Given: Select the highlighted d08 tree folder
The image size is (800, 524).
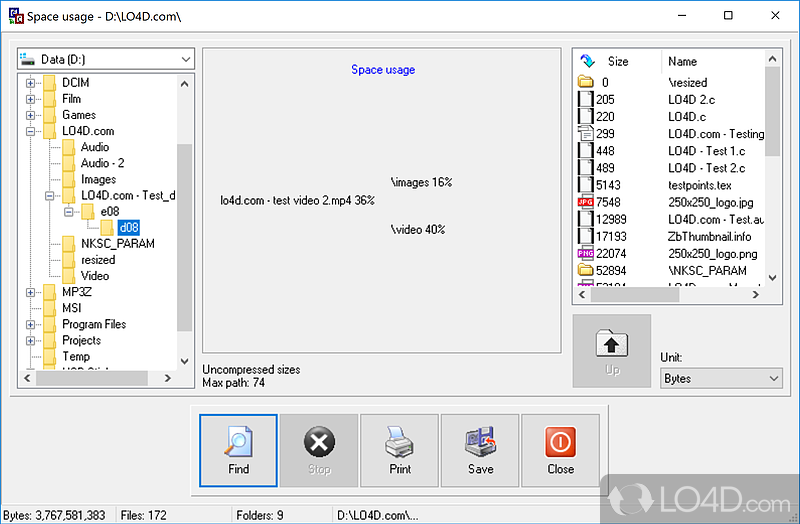Looking at the screenshot, I should point(129,228).
